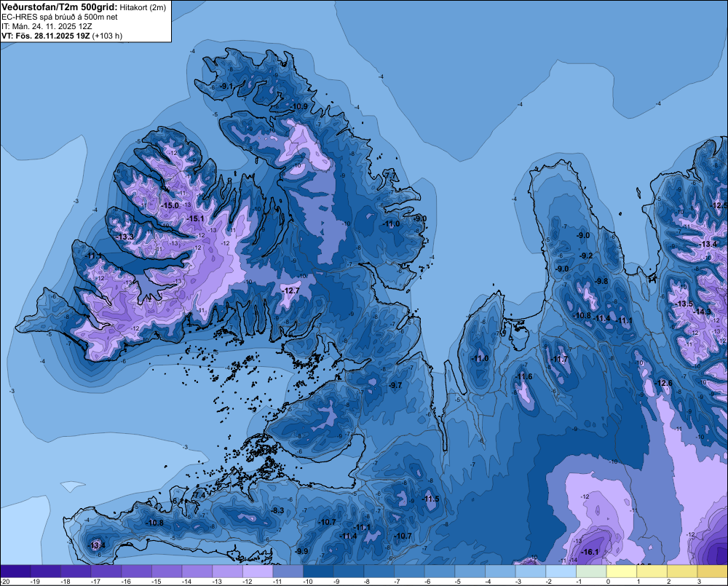Viewport: 728px width, 586px height.
Task: Click the valid time 'VT: Fös. 28.11.2025 19Z'
Action: pos(45,36)
